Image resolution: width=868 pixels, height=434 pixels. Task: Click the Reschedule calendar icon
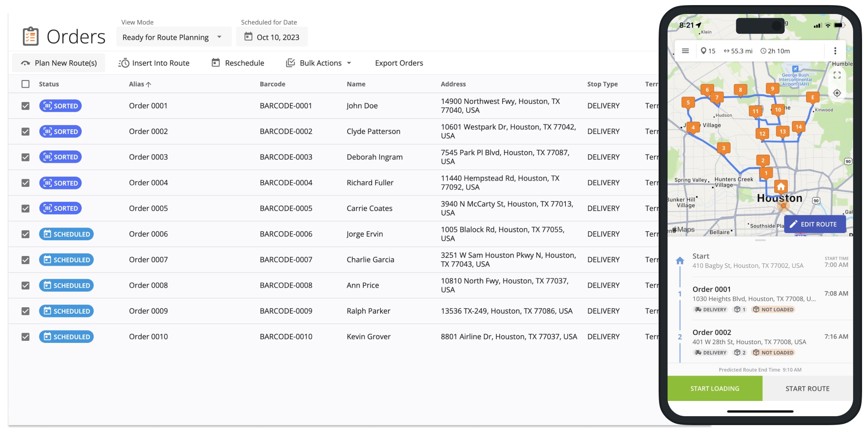point(216,63)
